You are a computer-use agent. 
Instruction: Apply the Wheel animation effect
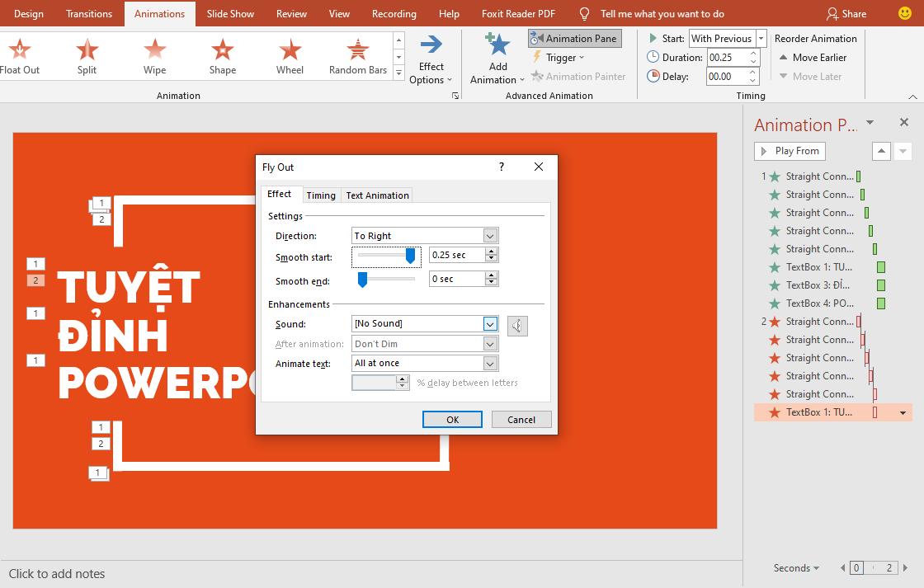coord(290,55)
